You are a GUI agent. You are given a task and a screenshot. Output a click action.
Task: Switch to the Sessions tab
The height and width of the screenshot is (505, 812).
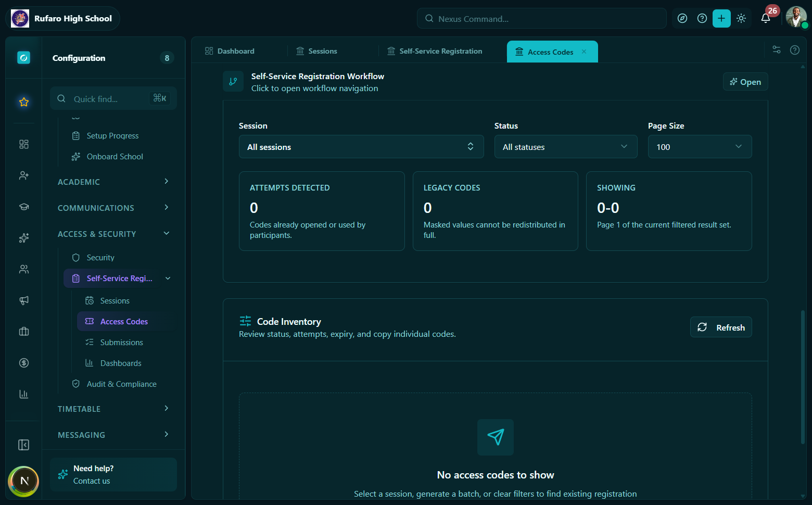point(316,51)
